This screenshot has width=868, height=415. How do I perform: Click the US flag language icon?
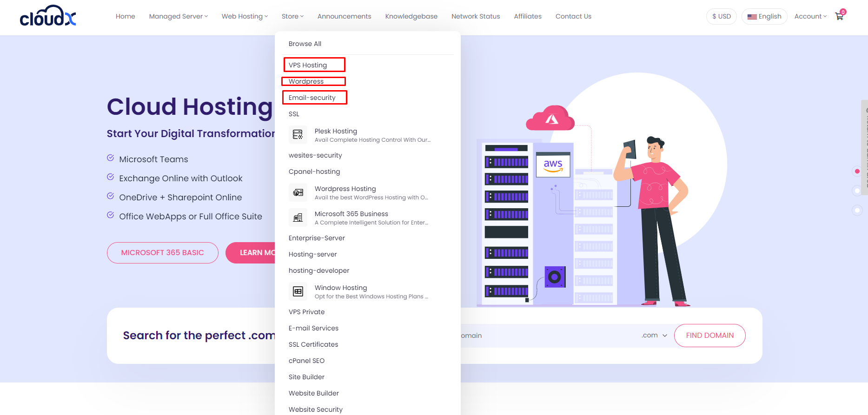pos(752,17)
